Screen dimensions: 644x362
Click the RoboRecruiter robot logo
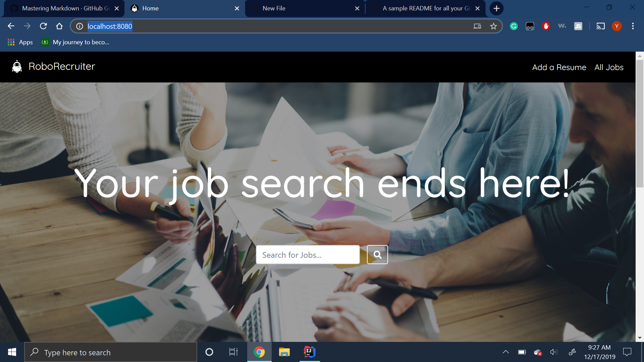tap(17, 66)
